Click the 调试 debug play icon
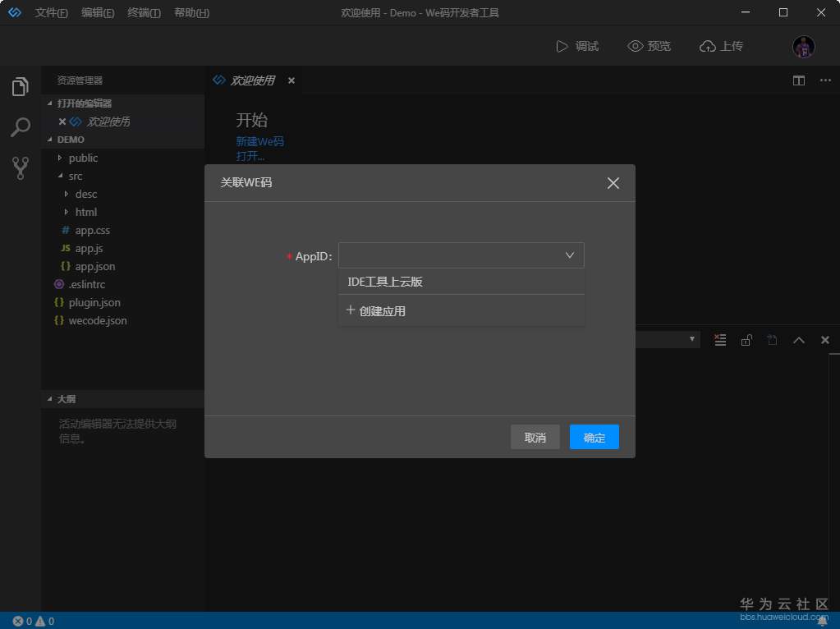 click(562, 47)
